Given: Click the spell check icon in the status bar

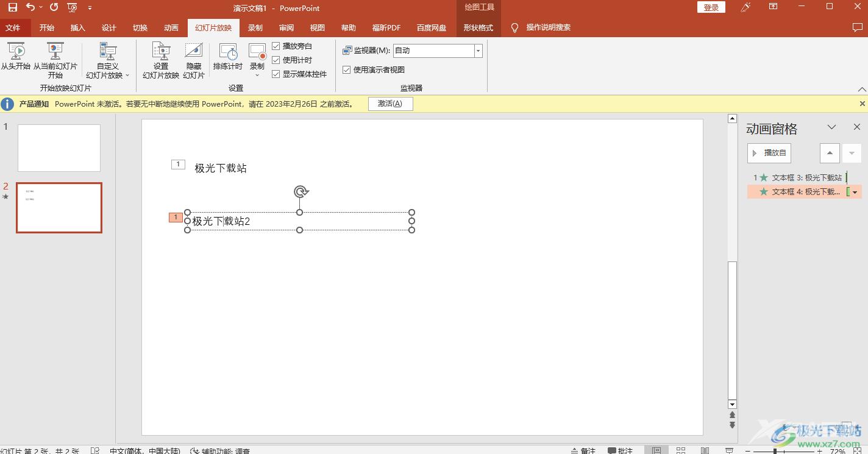Looking at the screenshot, I should (95, 451).
